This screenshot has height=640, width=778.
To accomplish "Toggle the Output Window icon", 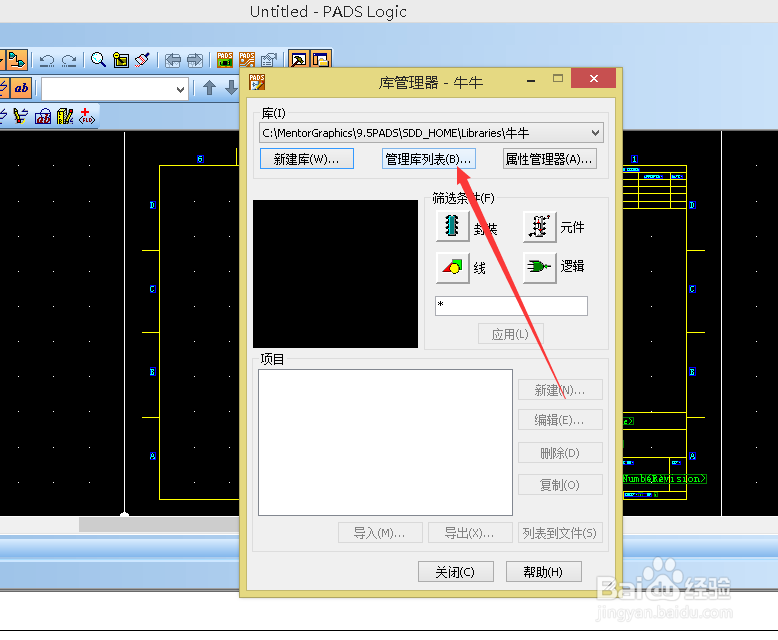I will point(299,60).
